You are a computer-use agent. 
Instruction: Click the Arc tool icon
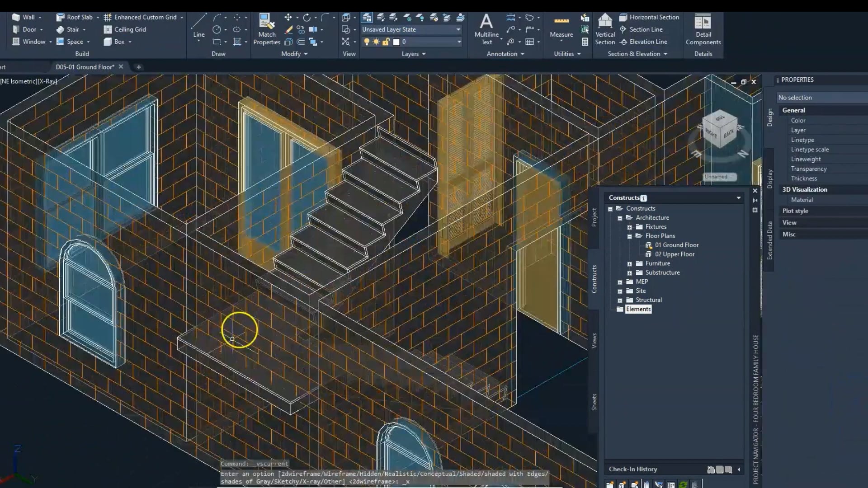[x=217, y=17]
